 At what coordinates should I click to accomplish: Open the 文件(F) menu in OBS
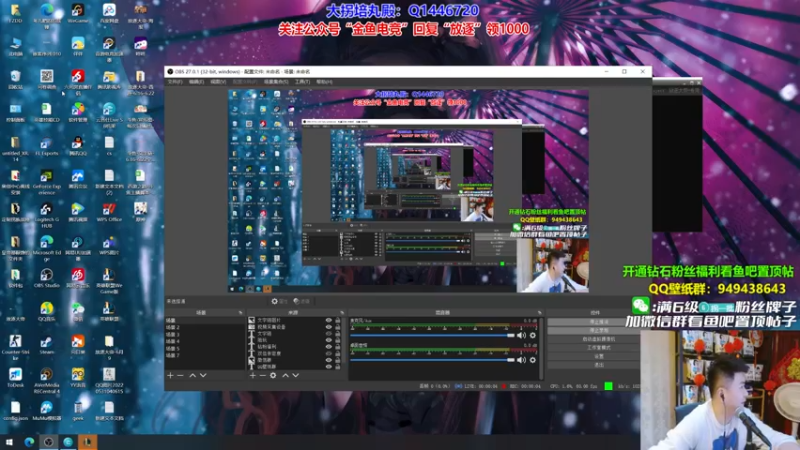[x=175, y=82]
